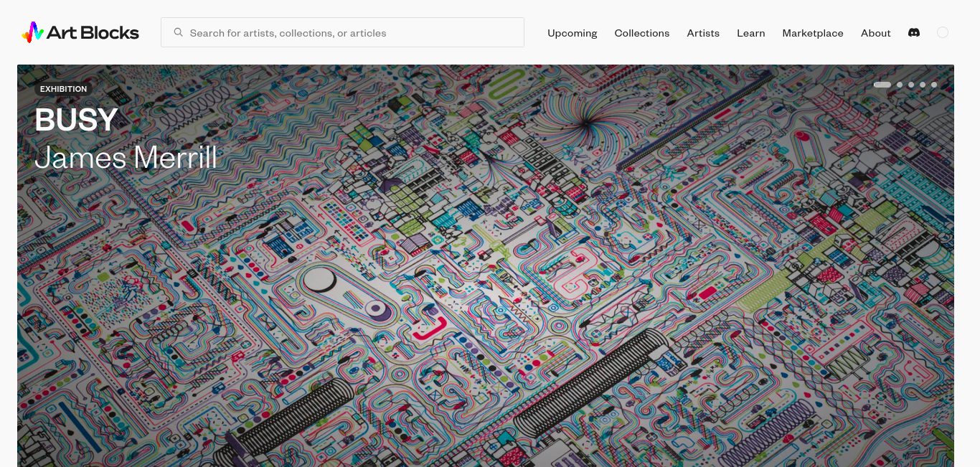Open the About menu item
Image resolution: width=980 pixels, height=467 pixels.
point(876,33)
